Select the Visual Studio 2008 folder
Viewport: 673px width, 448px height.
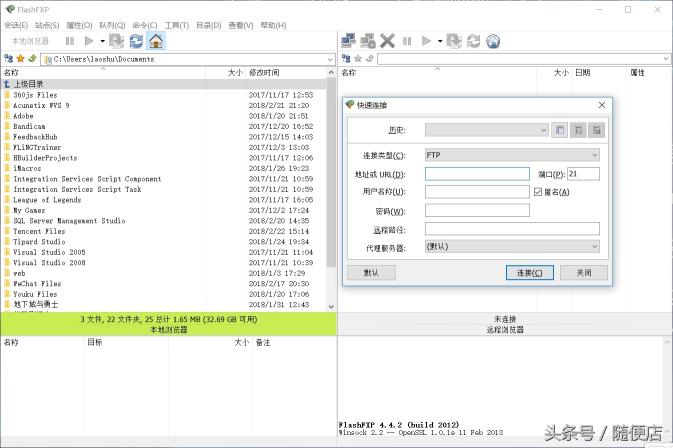49,263
